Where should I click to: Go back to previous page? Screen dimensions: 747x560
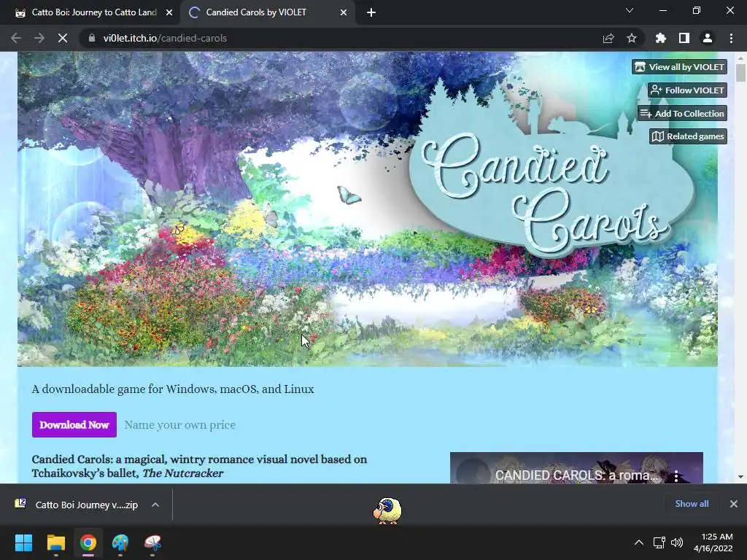click(x=16, y=38)
